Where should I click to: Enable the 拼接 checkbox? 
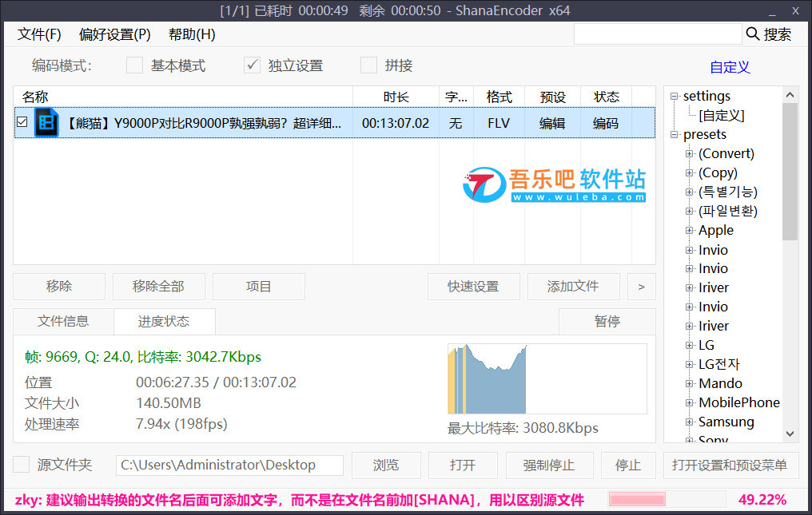coord(368,65)
